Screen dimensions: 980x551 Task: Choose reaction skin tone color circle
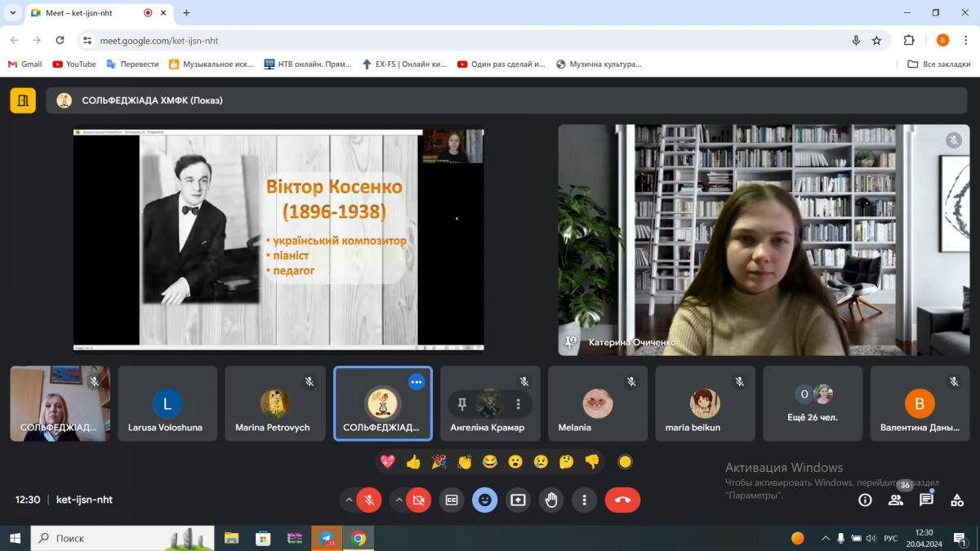(626, 461)
